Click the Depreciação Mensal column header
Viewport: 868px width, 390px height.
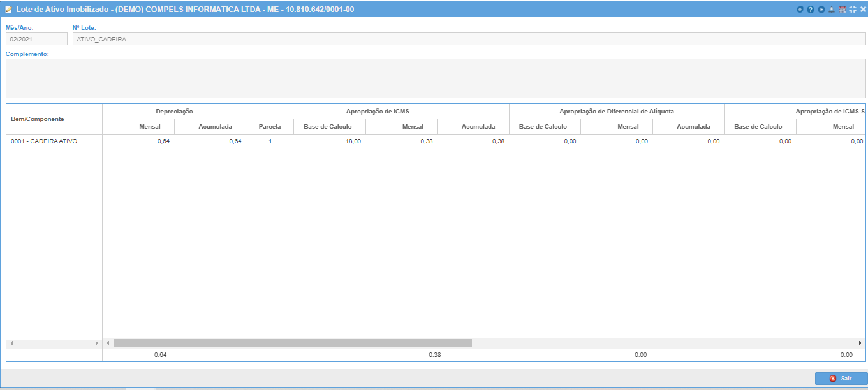(138, 127)
